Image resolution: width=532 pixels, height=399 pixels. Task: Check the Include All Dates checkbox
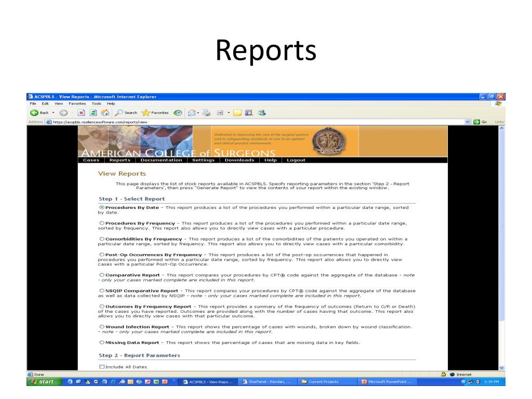(102, 367)
